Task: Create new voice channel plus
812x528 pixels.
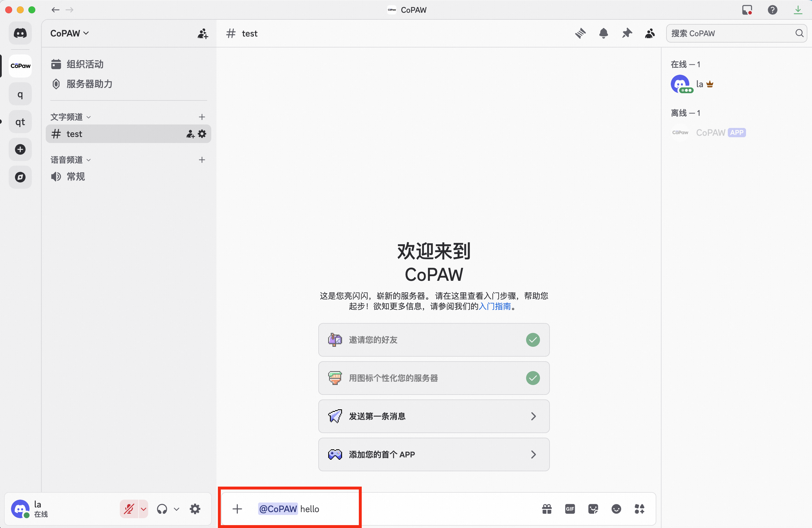Action: point(202,160)
